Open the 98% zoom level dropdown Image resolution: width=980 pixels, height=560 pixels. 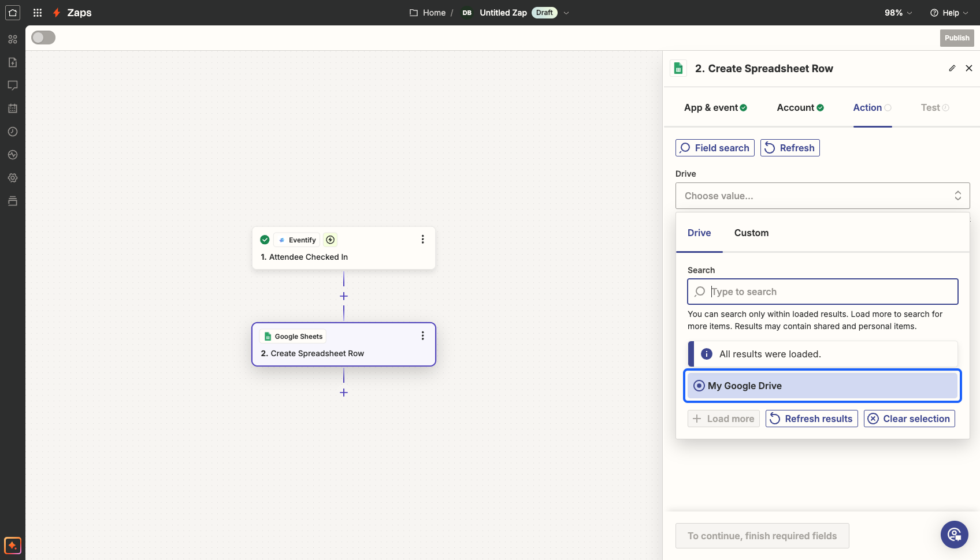[x=899, y=13]
